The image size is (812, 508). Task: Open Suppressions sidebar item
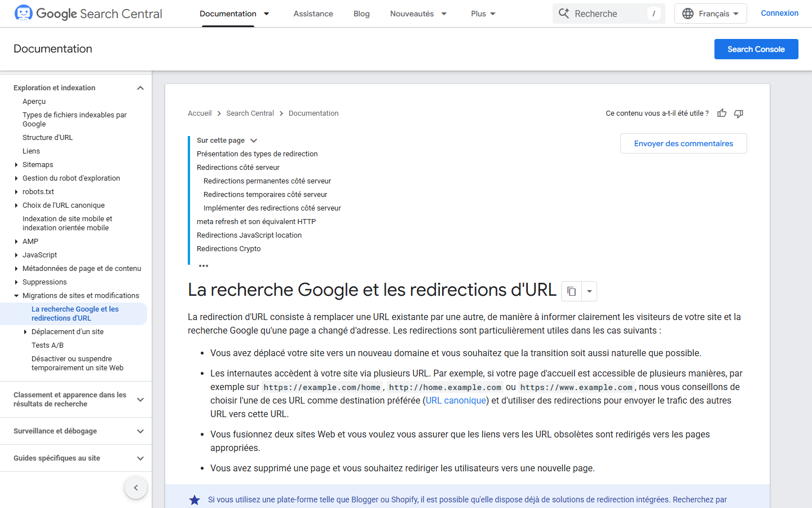(x=45, y=282)
